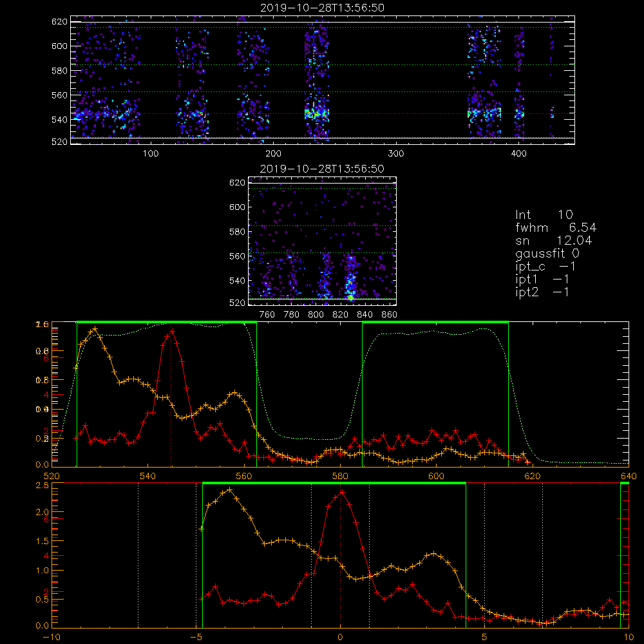Click the orange curve peak near -4 in bottom plot
The height and width of the screenshot is (644, 644).
pyautogui.click(x=230, y=489)
